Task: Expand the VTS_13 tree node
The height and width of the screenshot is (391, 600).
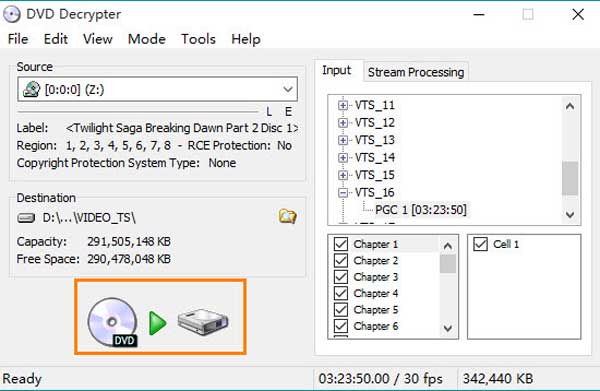Action: (x=343, y=140)
